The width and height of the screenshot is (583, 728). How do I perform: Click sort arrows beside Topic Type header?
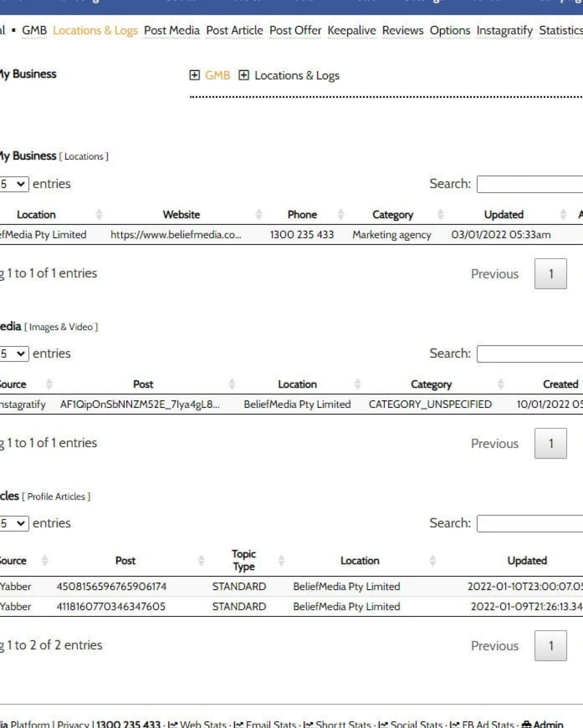pos(281,560)
